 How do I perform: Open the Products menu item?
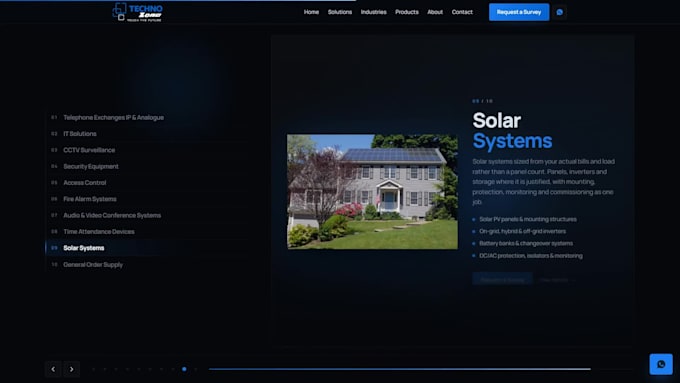(407, 12)
